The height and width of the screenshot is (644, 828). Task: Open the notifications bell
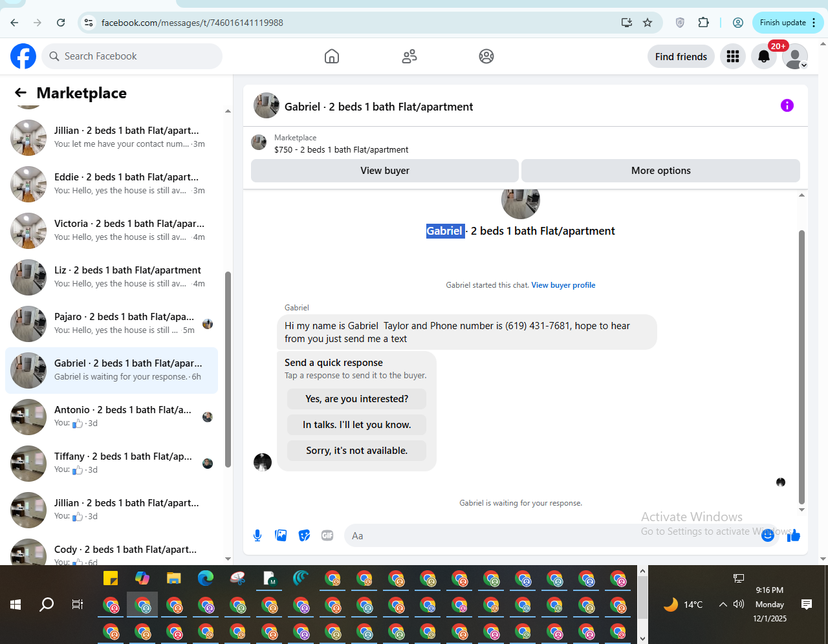coord(764,56)
